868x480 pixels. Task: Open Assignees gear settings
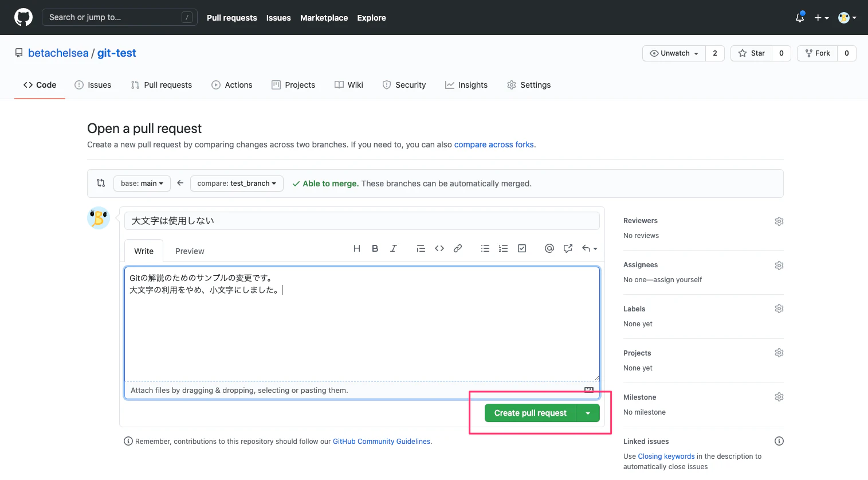(x=779, y=266)
